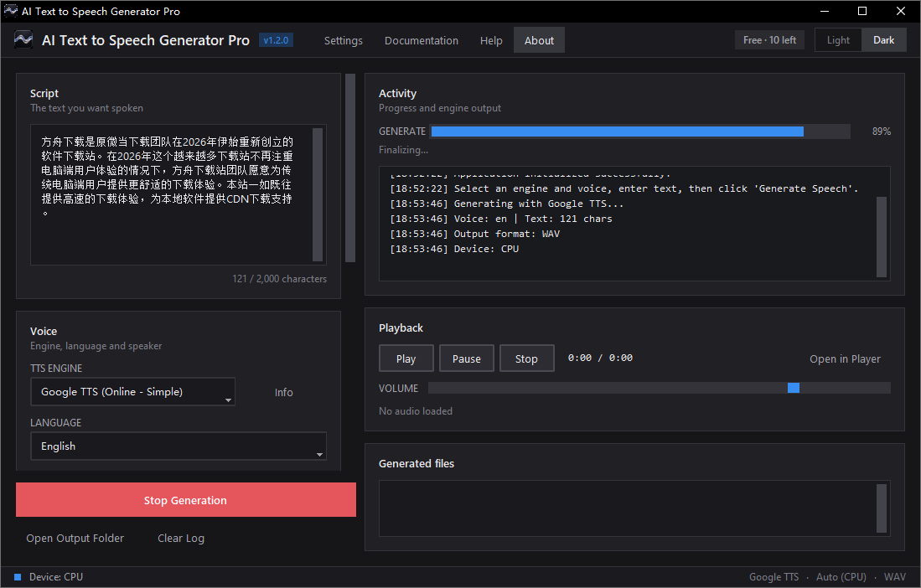Click the '121 / 2,000 characters' counter
921x588 pixels.
(x=280, y=279)
